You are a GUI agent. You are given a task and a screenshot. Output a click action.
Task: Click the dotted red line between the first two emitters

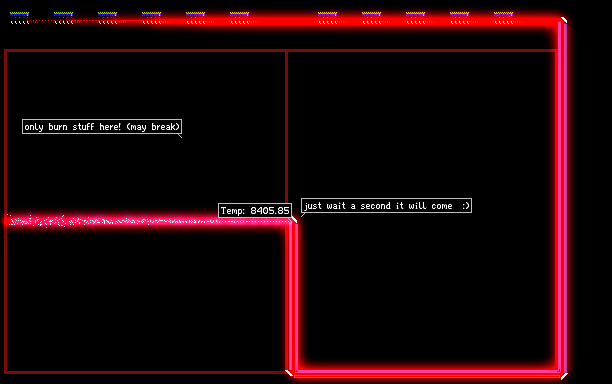[x=41, y=21]
